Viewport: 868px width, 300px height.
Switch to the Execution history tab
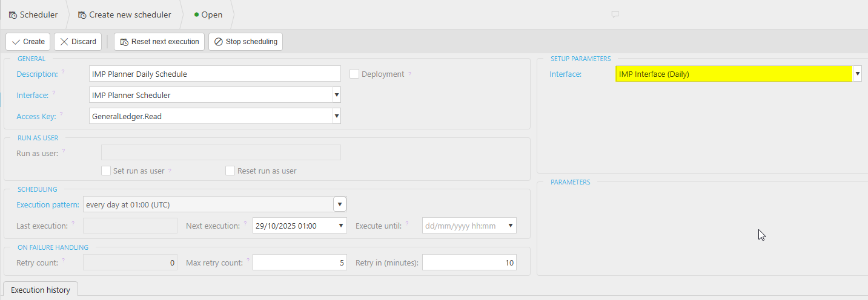(x=41, y=290)
